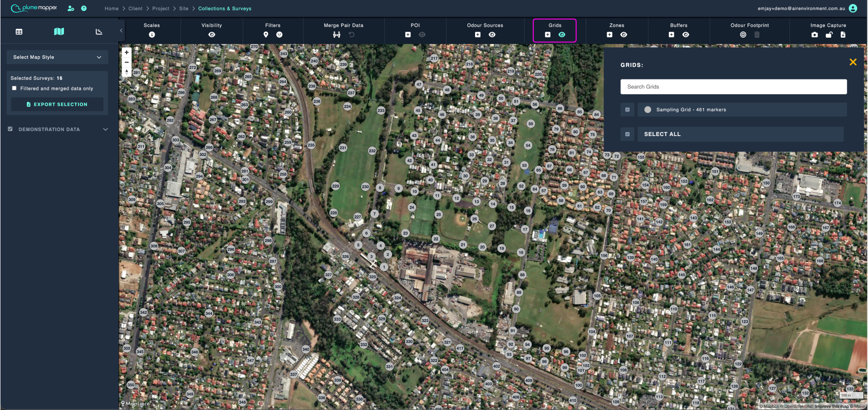Close the Grids panel with X

pyautogui.click(x=853, y=62)
